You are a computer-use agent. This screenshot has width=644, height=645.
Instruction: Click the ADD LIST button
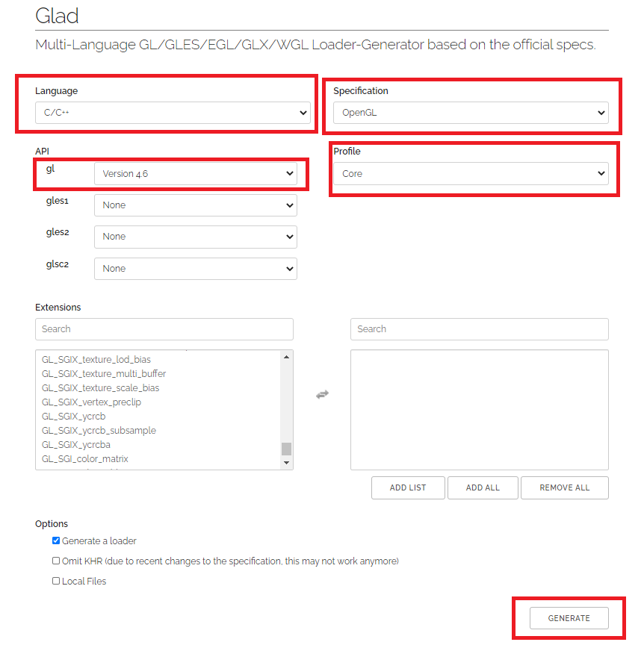[x=408, y=487]
